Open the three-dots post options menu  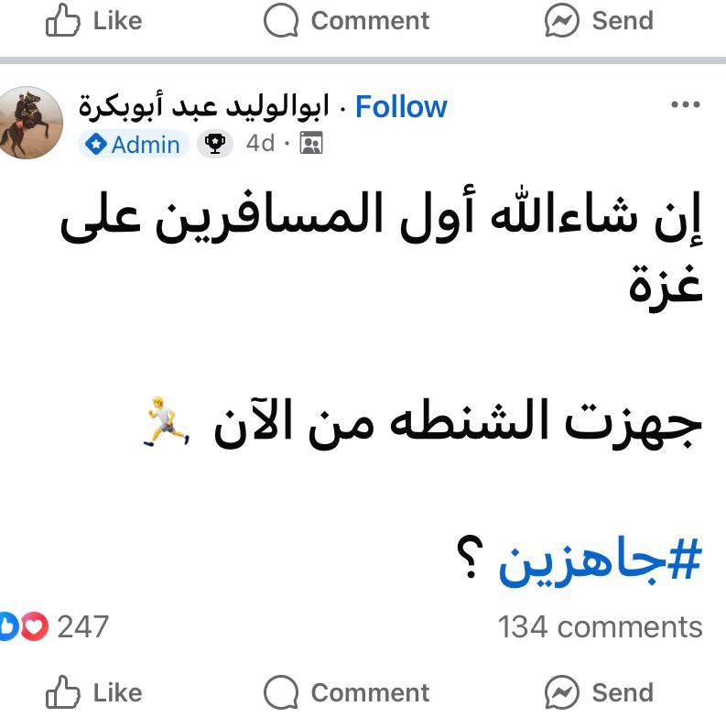(685, 105)
